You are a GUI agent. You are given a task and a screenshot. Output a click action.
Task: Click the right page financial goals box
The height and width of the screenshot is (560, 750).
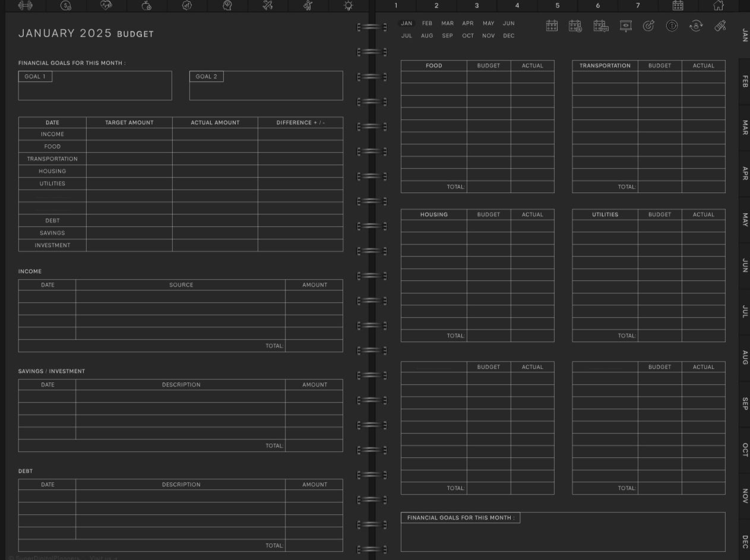562,537
